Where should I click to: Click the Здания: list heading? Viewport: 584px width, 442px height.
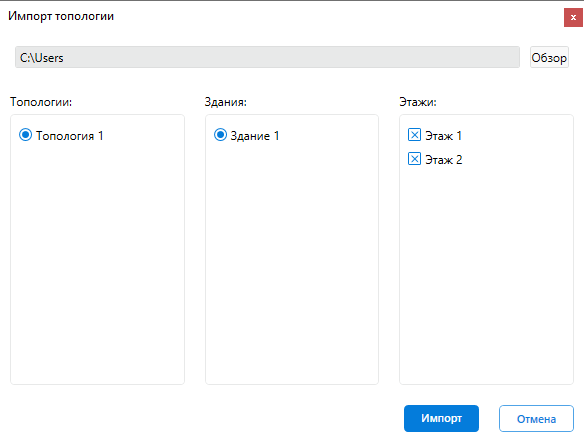pos(226,102)
